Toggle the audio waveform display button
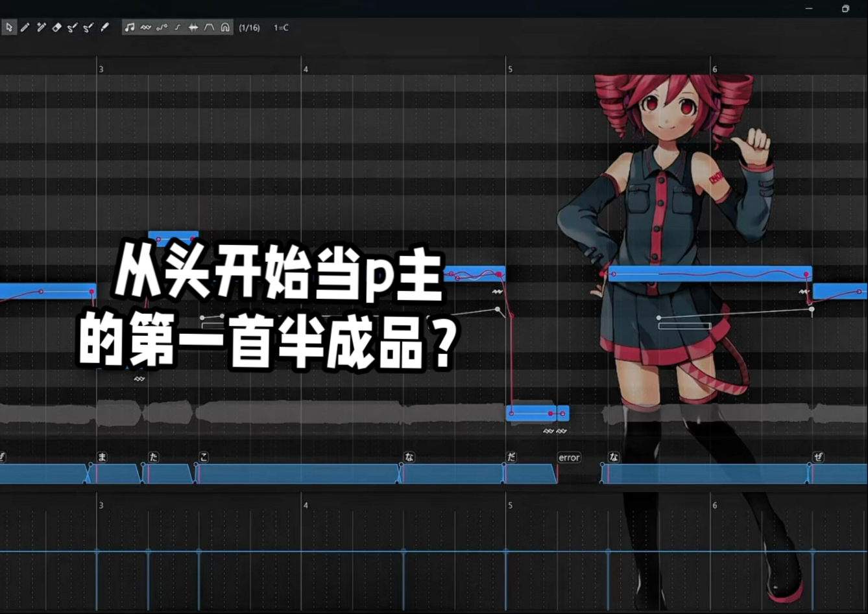868x614 pixels. (193, 27)
